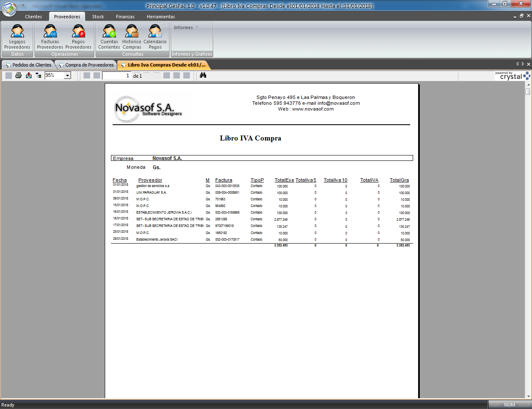The height and width of the screenshot is (409, 532).
Task: Open Cuentas Corrientes
Action: point(109,37)
